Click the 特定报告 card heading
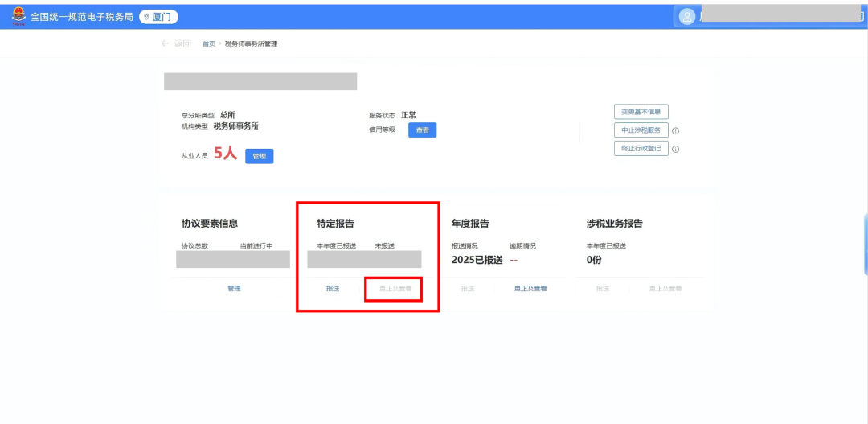This screenshot has width=868, height=424. 335,224
